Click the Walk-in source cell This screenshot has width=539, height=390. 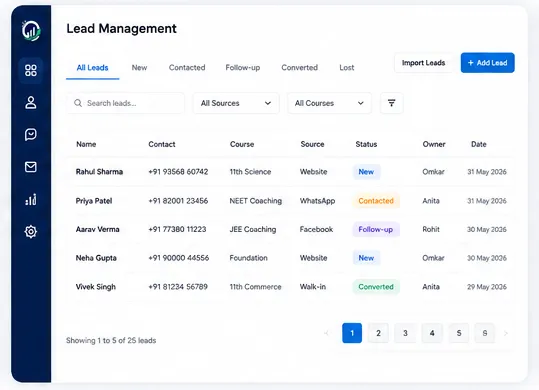[x=313, y=287]
